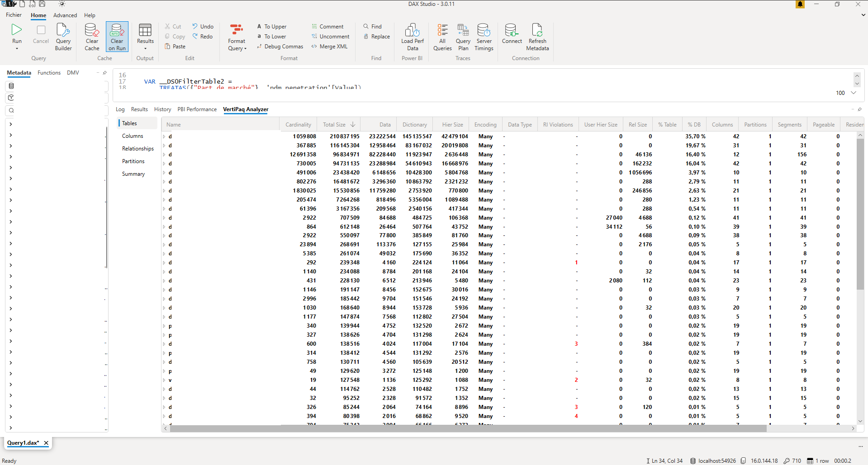Image resolution: width=868 pixels, height=465 pixels.
Task: Cut the selected text
Action: 173,27
